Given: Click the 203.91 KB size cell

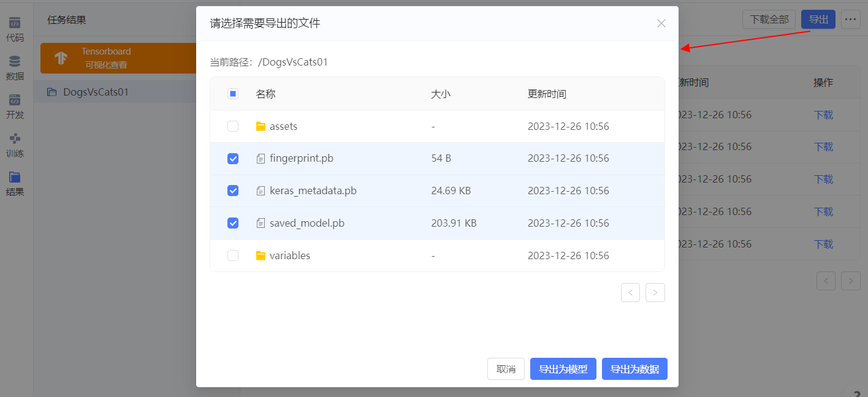Looking at the screenshot, I should tap(454, 224).
